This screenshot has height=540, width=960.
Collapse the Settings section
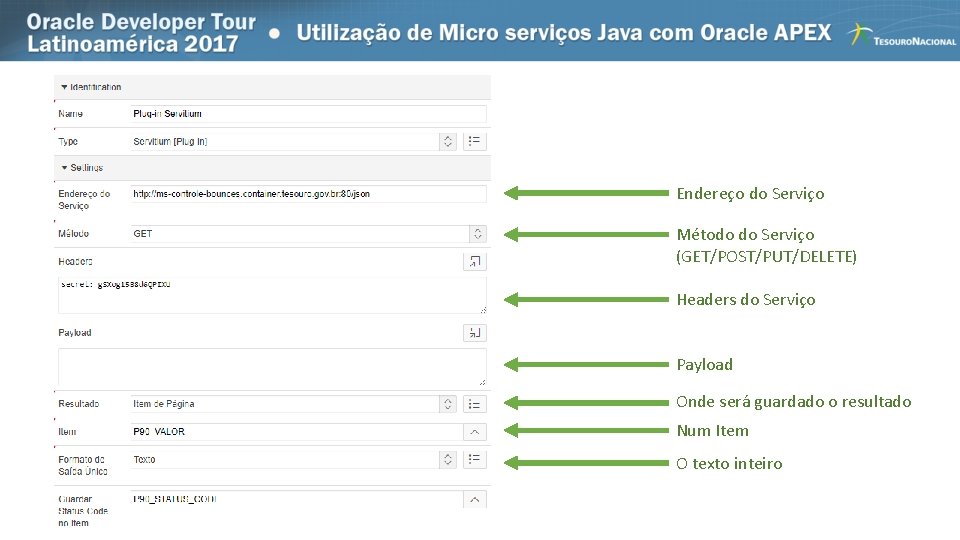[64, 167]
